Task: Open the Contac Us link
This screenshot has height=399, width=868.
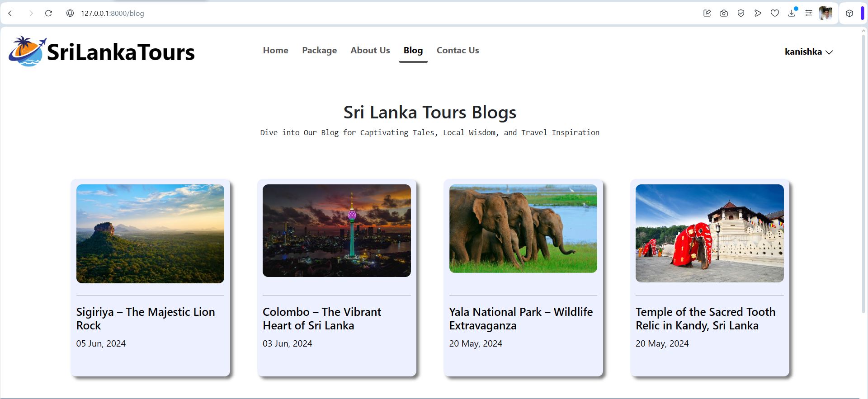Action: point(458,50)
